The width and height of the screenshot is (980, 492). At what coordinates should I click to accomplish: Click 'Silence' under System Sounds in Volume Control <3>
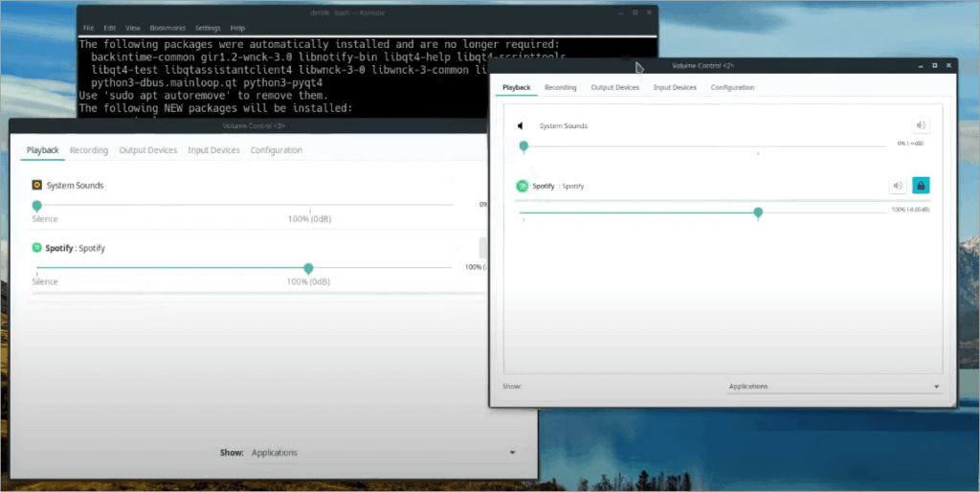(x=45, y=219)
